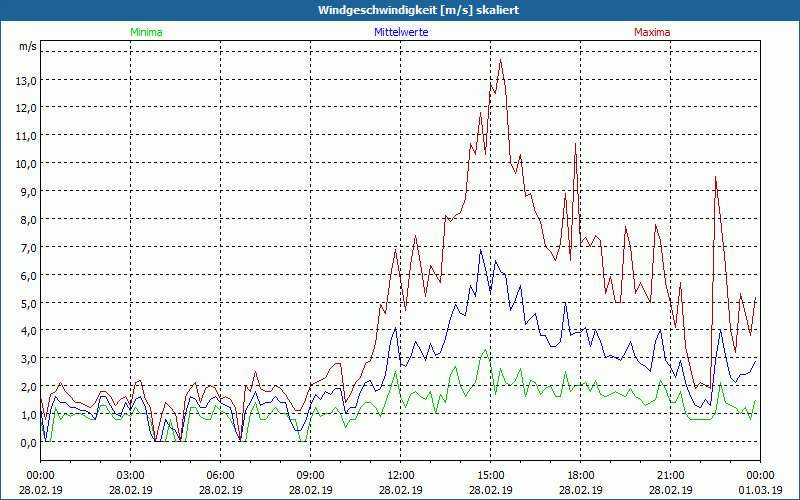Select the 13,0 y-axis label
Image resolution: width=800 pixels, height=500 pixels.
[25, 80]
